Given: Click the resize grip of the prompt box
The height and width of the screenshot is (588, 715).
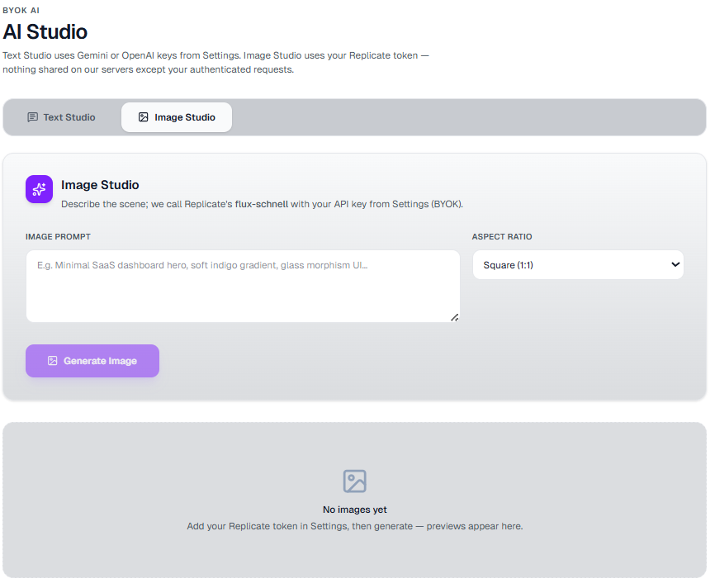Looking at the screenshot, I should point(455,317).
